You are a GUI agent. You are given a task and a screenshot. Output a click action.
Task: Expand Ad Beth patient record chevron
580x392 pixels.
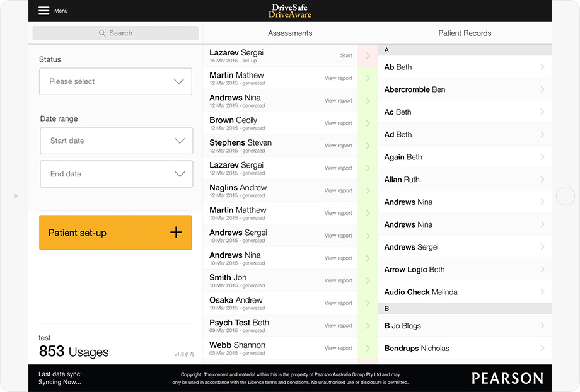tap(542, 135)
